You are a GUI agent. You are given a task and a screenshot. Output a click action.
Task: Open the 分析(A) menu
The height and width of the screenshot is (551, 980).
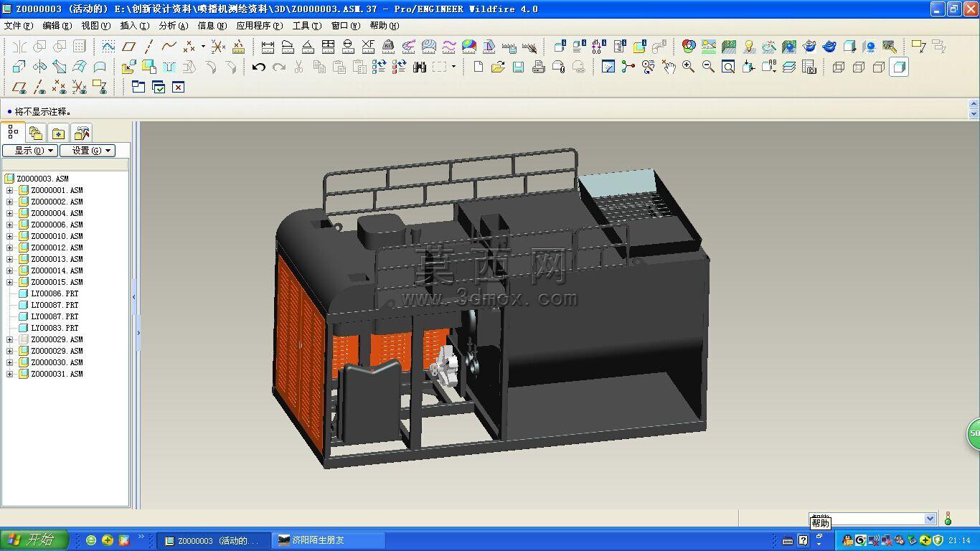point(173,25)
